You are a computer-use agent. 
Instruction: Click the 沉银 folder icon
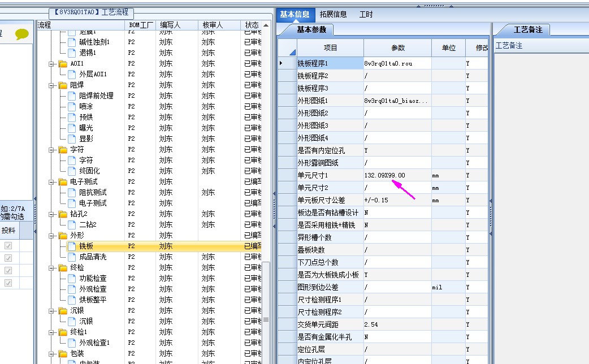tap(63, 311)
